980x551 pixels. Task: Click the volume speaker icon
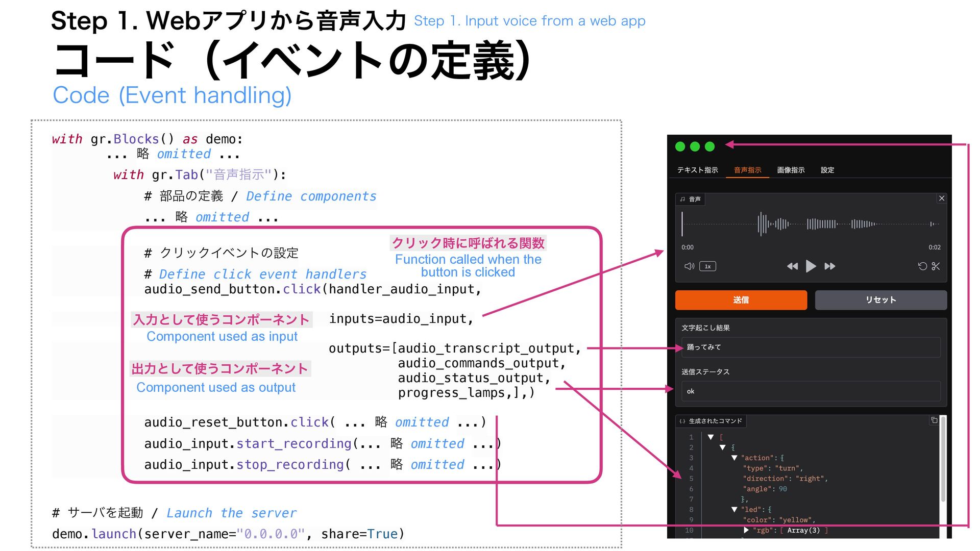click(x=689, y=266)
